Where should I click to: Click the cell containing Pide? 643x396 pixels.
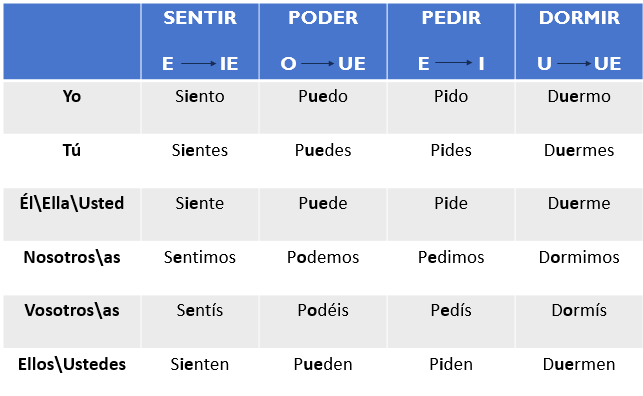tap(451, 214)
